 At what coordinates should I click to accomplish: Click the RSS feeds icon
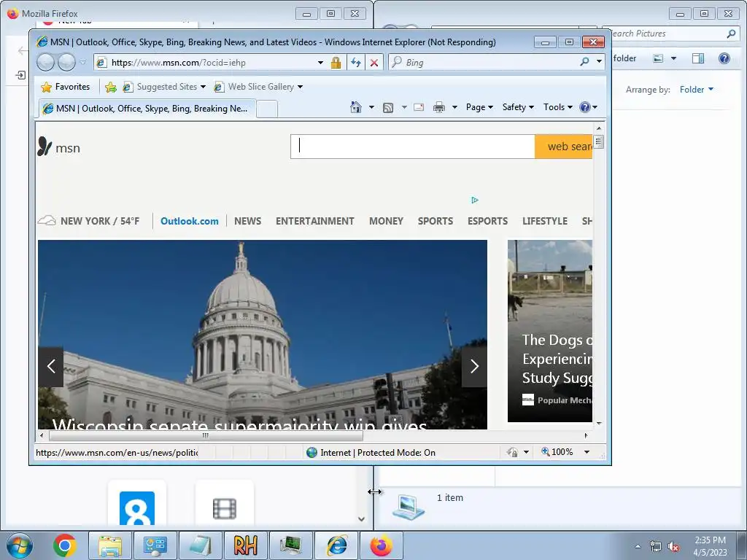point(388,108)
